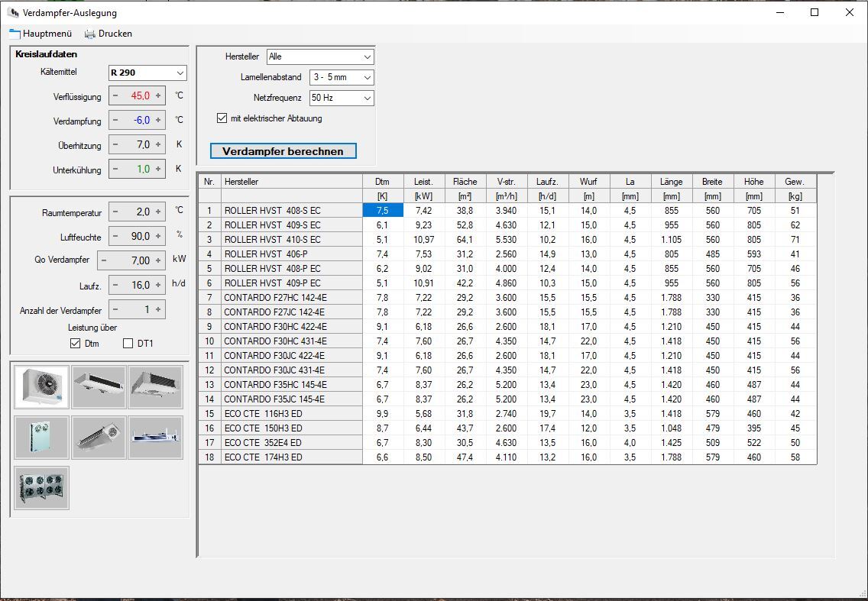This screenshot has height=601, width=868.
Task: Increase Qo Verdampfer with plus
Action: (158, 260)
